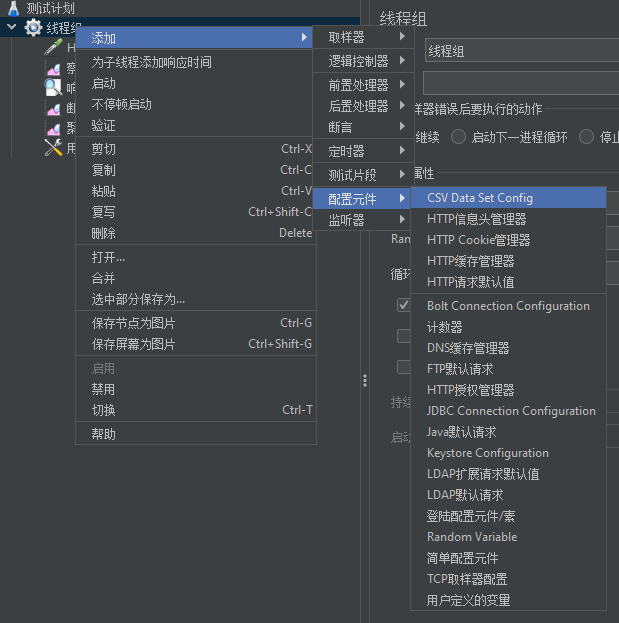Click 保存屏幕为图片
Viewport: 619px width, 623px height.
pyautogui.click(x=195, y=344)
